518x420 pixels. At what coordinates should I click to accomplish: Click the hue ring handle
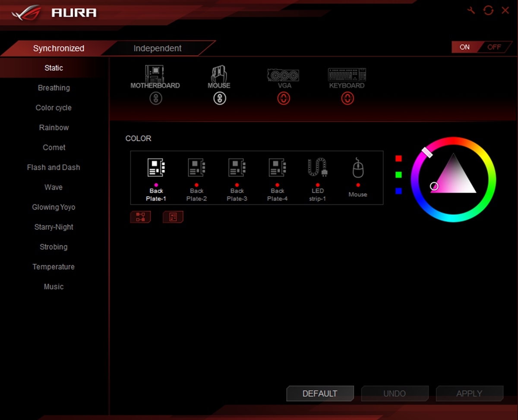pos(427,152)
